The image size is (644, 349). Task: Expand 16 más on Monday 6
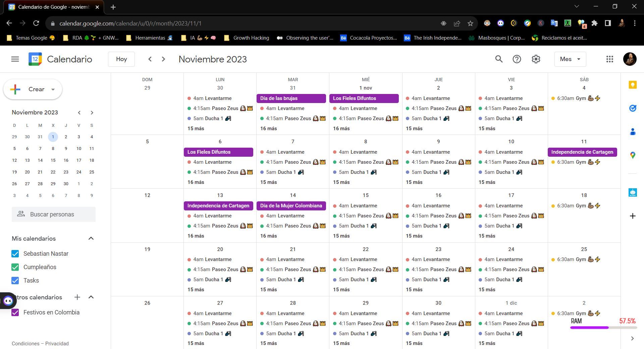click(x=196, y=182)
